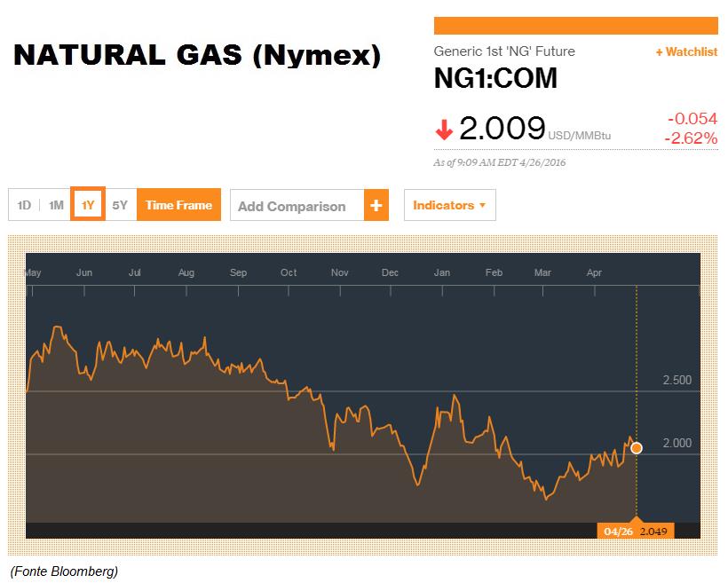Click the orange plus comparison button
Viewport: 728px width, 583px height.
pyautogui.click(x=376, y=205)
